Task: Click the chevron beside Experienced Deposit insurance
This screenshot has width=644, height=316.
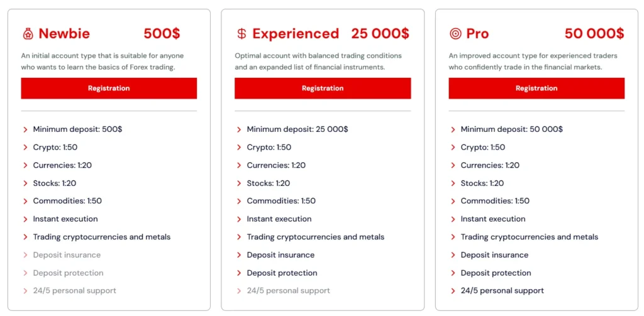Action: [x=240, y=255]
